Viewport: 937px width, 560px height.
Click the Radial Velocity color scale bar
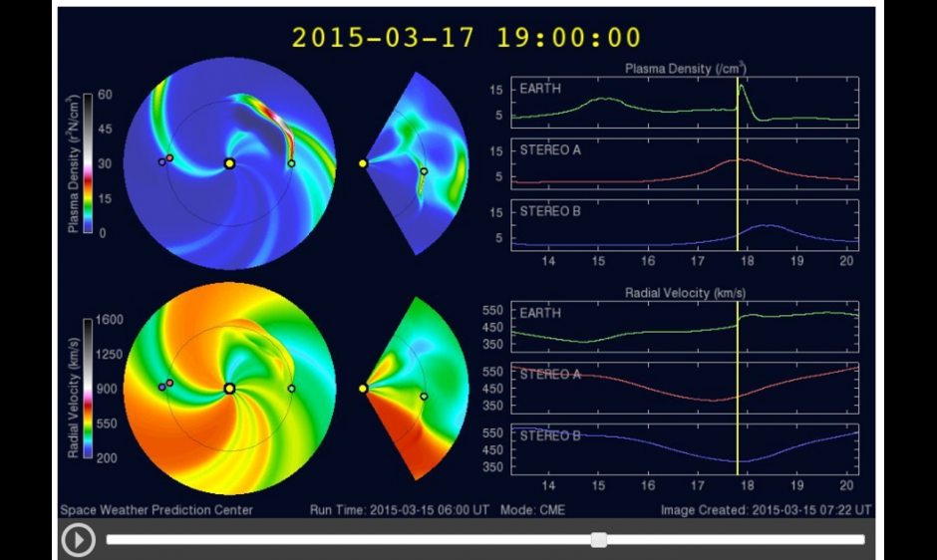click(88, 389)
